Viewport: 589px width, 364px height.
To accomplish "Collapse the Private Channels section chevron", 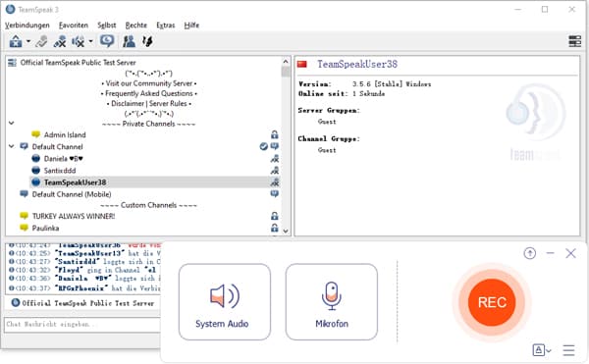I will pos(12,123).
